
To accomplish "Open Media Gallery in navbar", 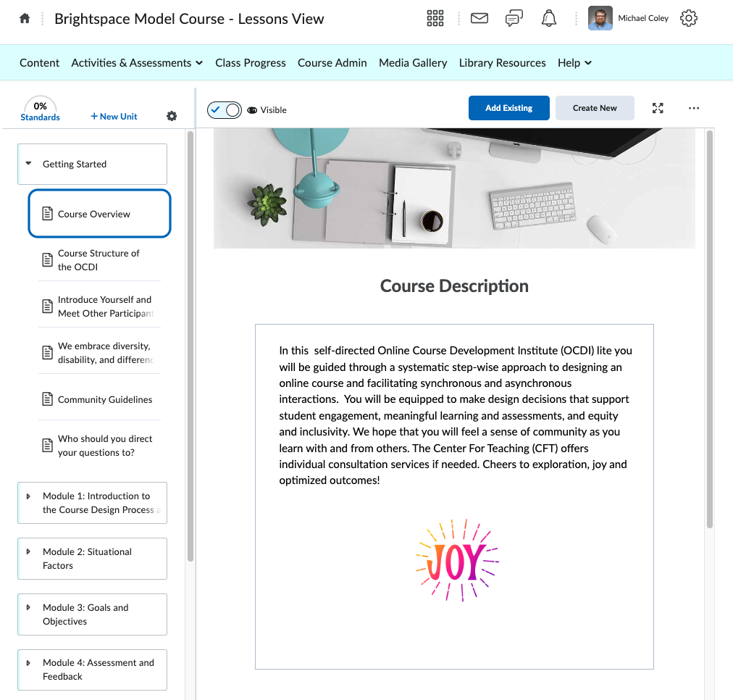I will click(413, 63).
